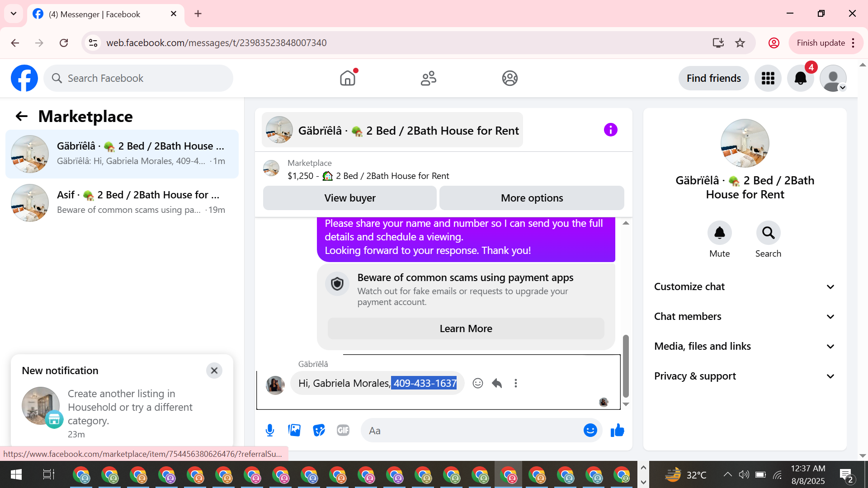Image resolution: width=868 pixels, height=488 pixels.
Task: Click the voice clip microphone icon
Action: [x=270, y=430]
